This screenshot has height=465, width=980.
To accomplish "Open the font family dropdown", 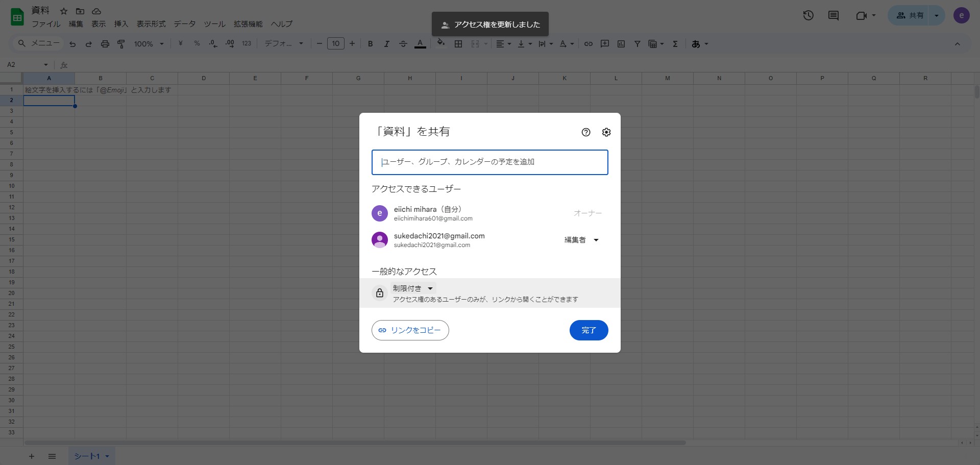I will coord(284,44).
